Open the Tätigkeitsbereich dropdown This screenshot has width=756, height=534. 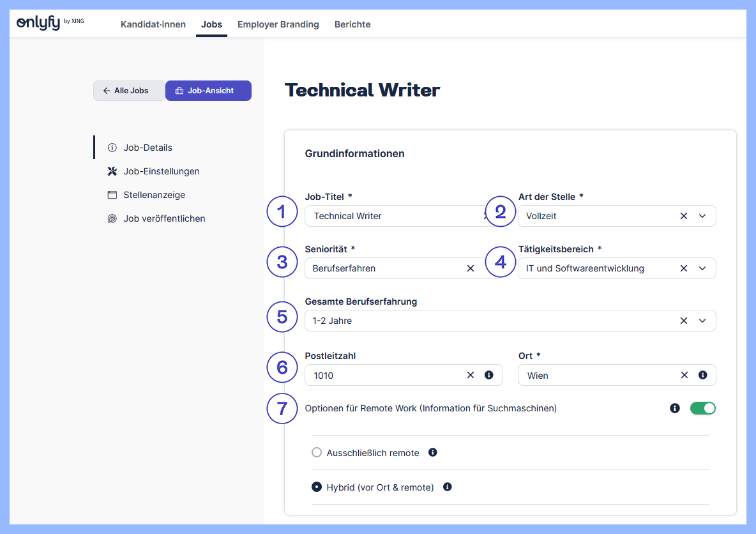702,268
